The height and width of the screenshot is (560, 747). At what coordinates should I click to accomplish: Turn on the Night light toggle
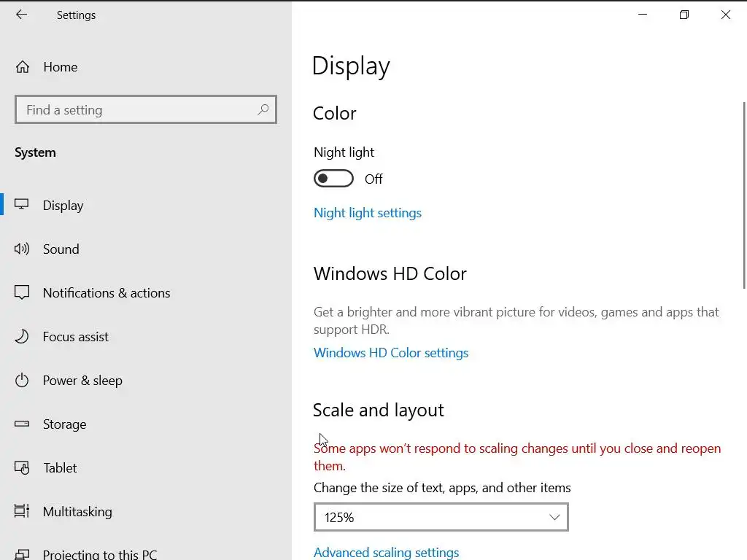click(333, 179)
